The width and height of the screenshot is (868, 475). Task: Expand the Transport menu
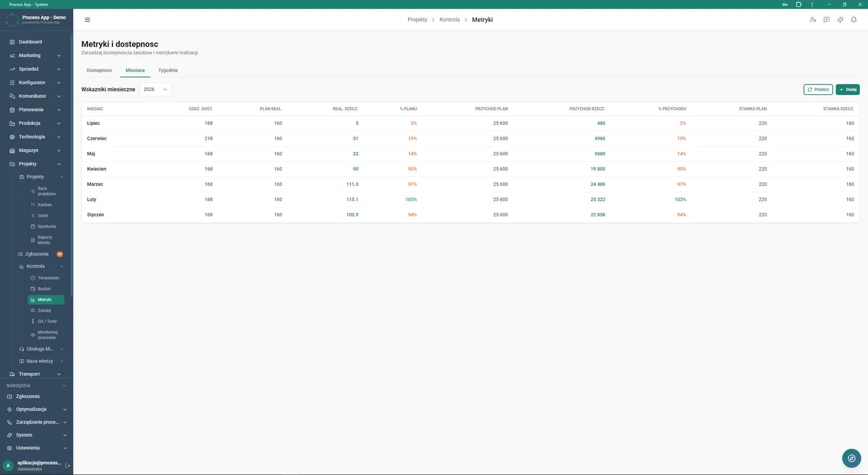pos(36,374)
